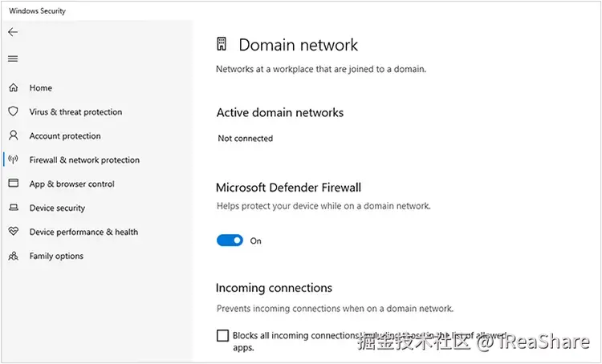Check the Blocks all incoming connections checkbox

click(222, 336)
